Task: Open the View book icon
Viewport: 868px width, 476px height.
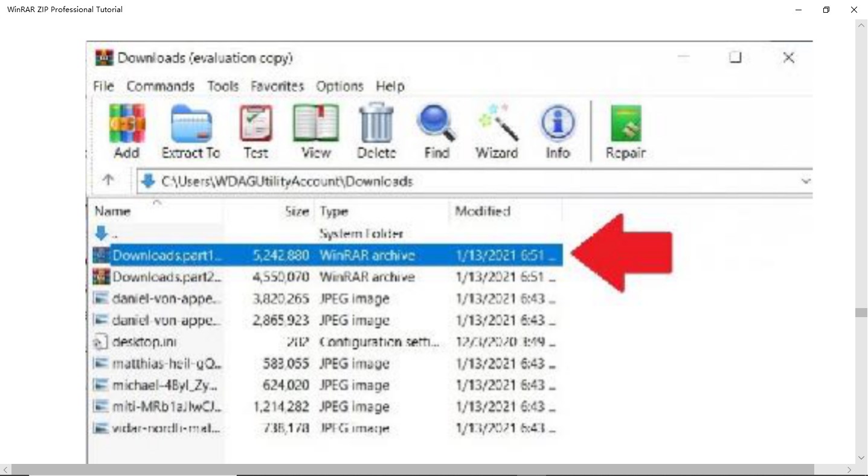Action: 316,124
